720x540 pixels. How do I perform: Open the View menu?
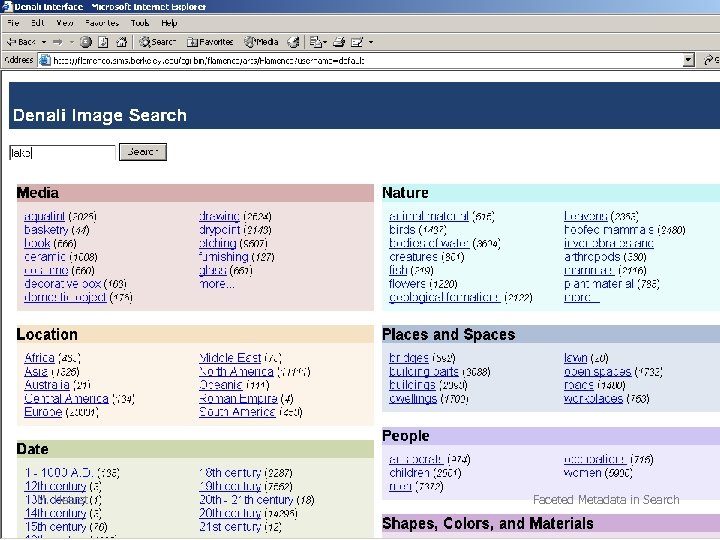tap(65, 23)
